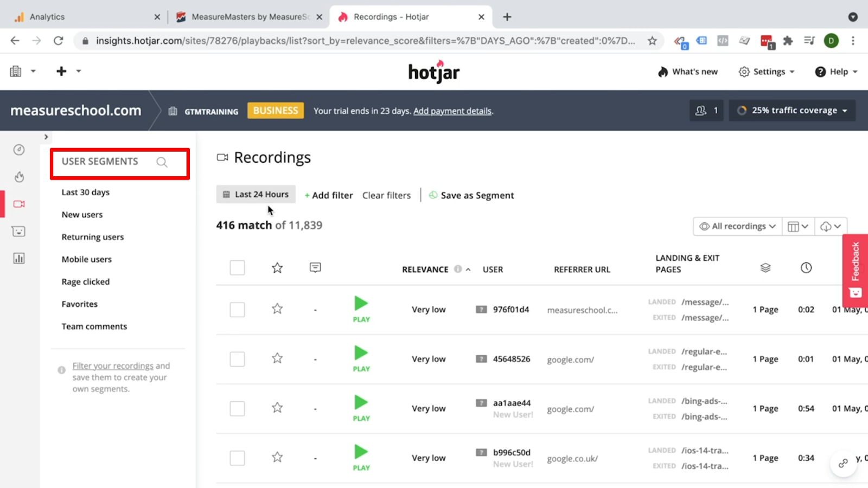This screenshot has width=868, height=488.
Task: Click favorites star column header
Action: coord(277,268)
